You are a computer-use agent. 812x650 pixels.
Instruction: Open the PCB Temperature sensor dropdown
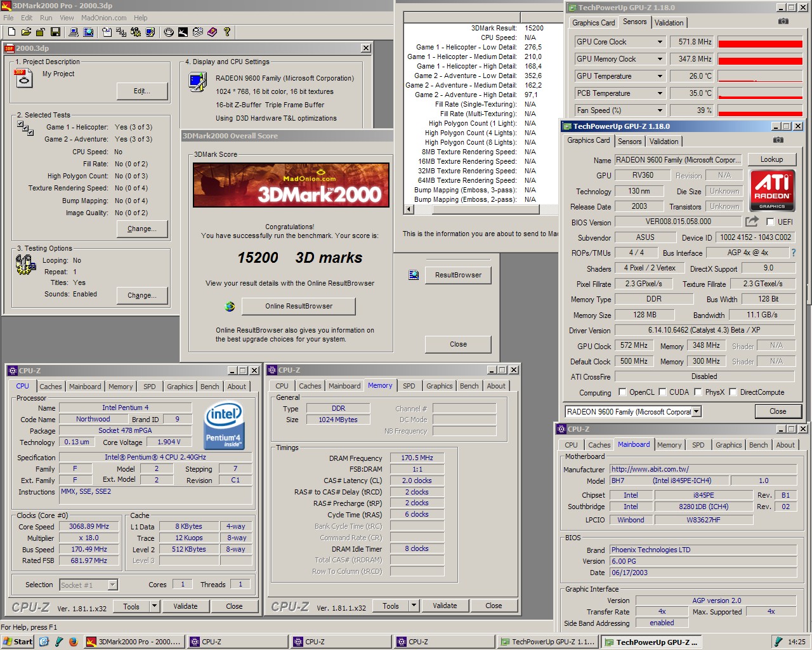point(660,93)
